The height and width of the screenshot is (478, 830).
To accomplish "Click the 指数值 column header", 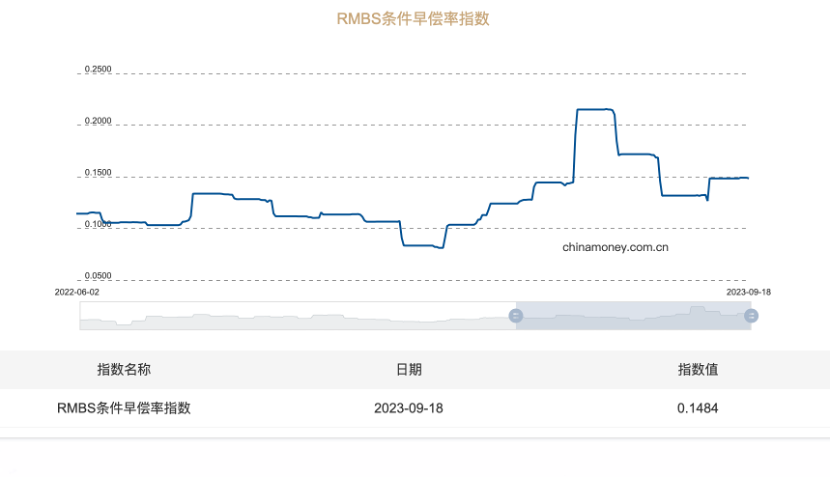I will pos(698,369).
